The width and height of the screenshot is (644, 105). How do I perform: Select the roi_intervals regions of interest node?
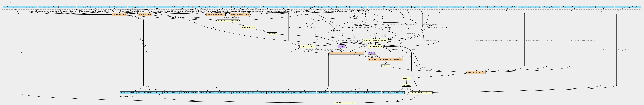point(169,7)
